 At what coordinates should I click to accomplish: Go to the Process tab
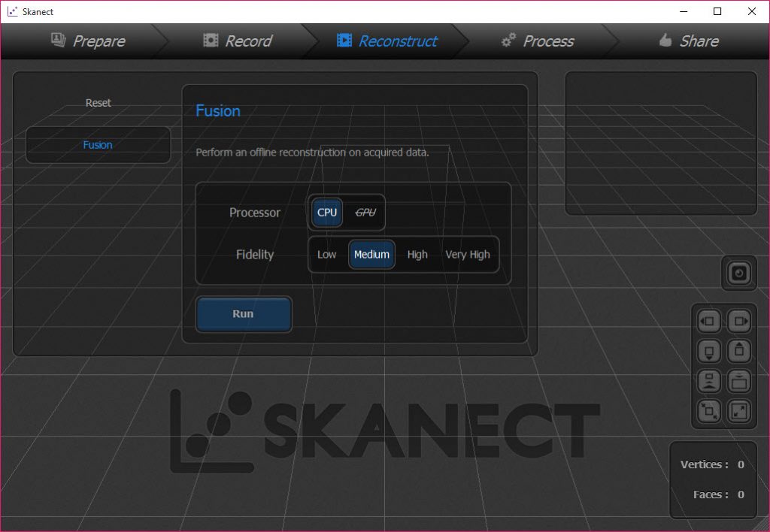[x=537, y=41]
